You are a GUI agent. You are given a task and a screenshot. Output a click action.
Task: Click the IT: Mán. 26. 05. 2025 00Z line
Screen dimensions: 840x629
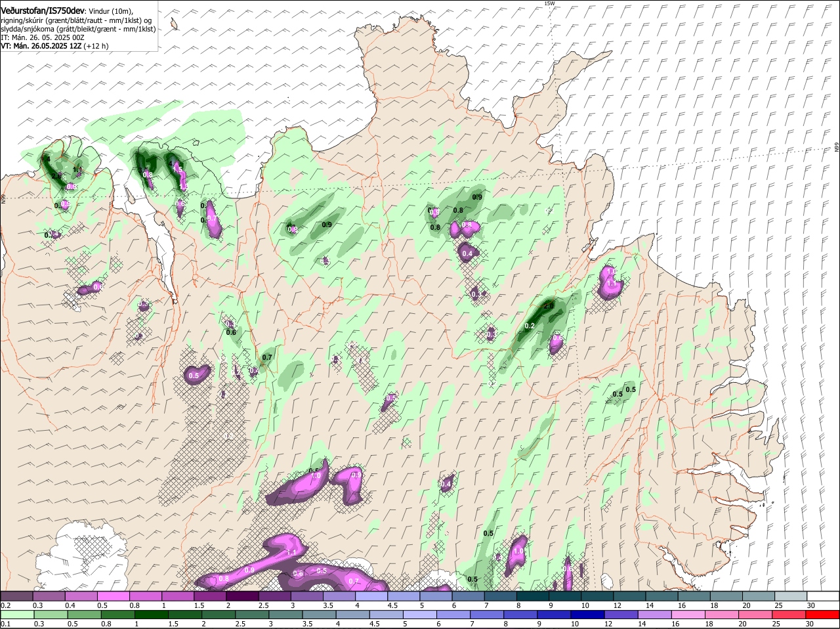click(43, 37)
